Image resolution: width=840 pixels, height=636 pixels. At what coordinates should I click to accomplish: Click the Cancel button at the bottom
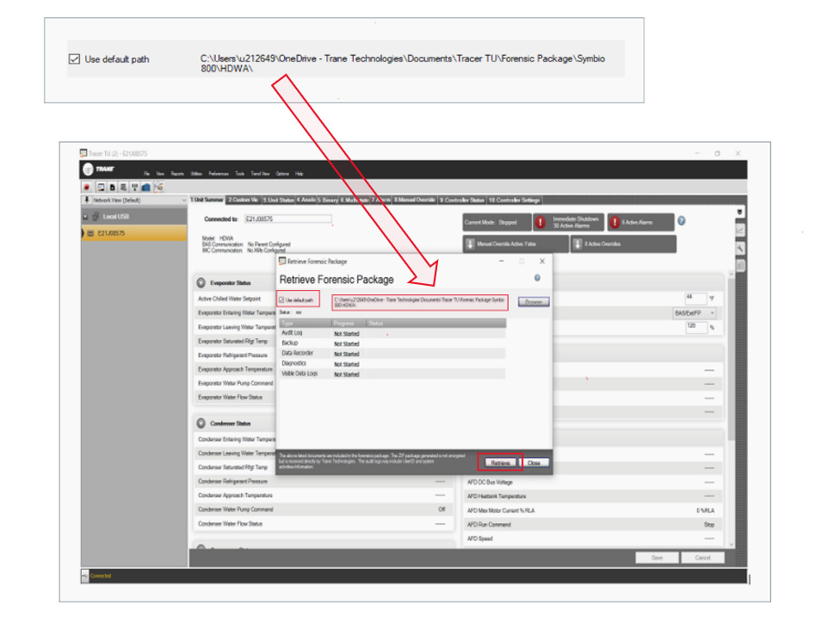703,558
